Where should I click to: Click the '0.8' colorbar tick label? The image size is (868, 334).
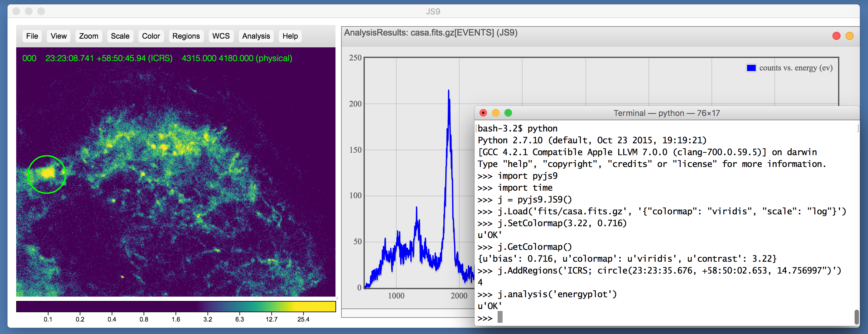144,319
